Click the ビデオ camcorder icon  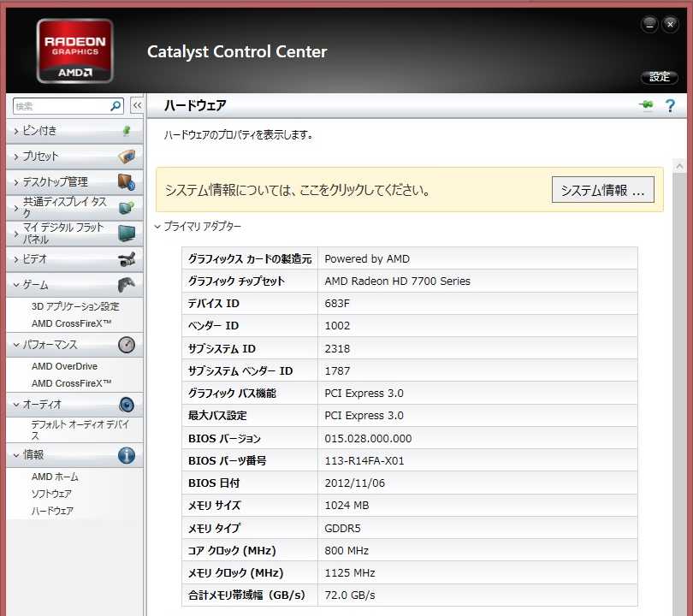click(x=127, y=259)
